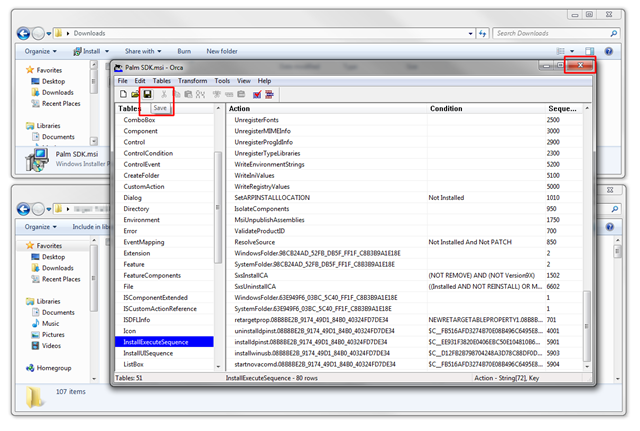
Task: Click New folder in Downloads toolbar
Action: 222,51
